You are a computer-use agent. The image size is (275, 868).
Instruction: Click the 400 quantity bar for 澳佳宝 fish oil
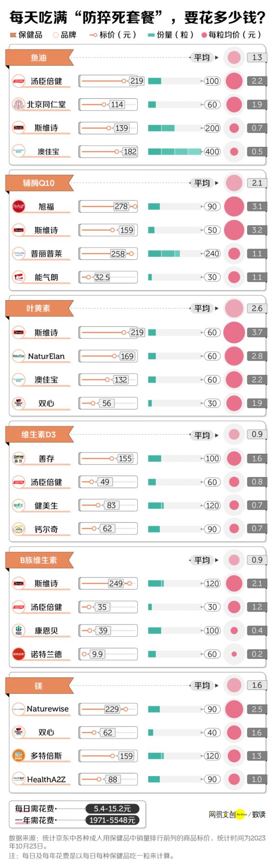pyautogui.click(x=175, y=151)
